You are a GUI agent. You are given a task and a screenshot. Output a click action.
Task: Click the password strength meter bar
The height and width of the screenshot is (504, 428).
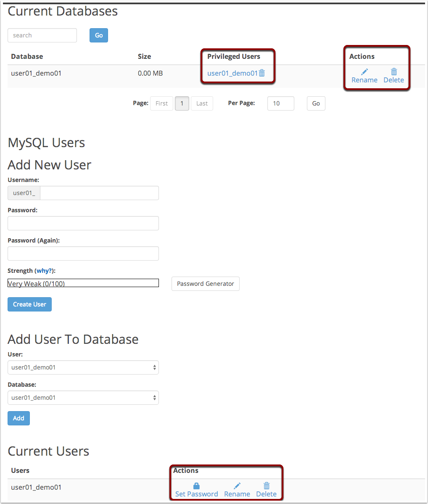(83, 283)
